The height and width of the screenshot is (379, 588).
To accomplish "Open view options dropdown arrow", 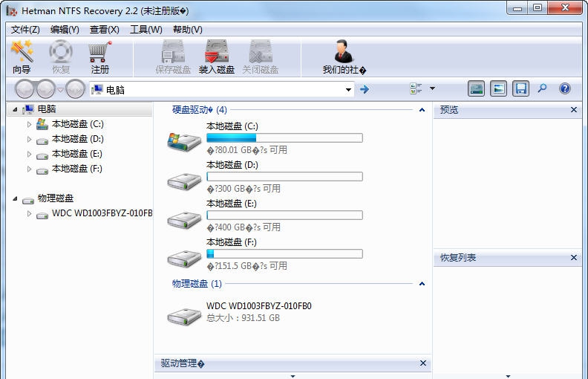I will 432,88.
